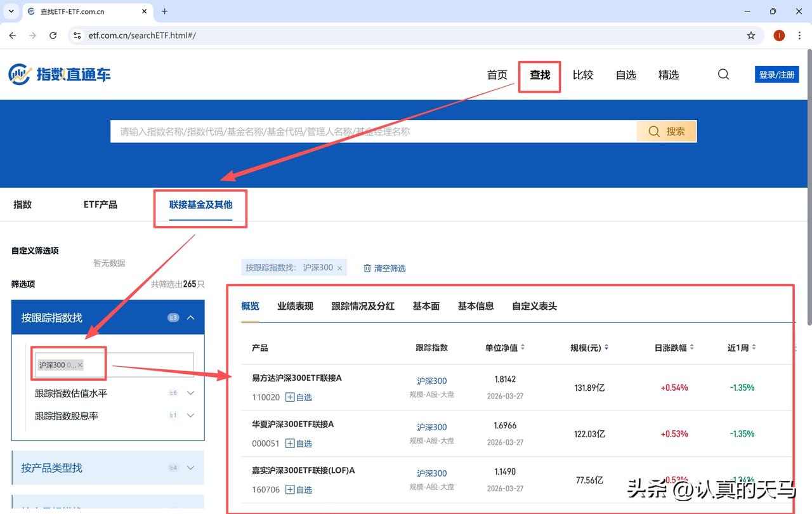
Task: Select the 概览 table tab
Action: [x=251, y=306]
